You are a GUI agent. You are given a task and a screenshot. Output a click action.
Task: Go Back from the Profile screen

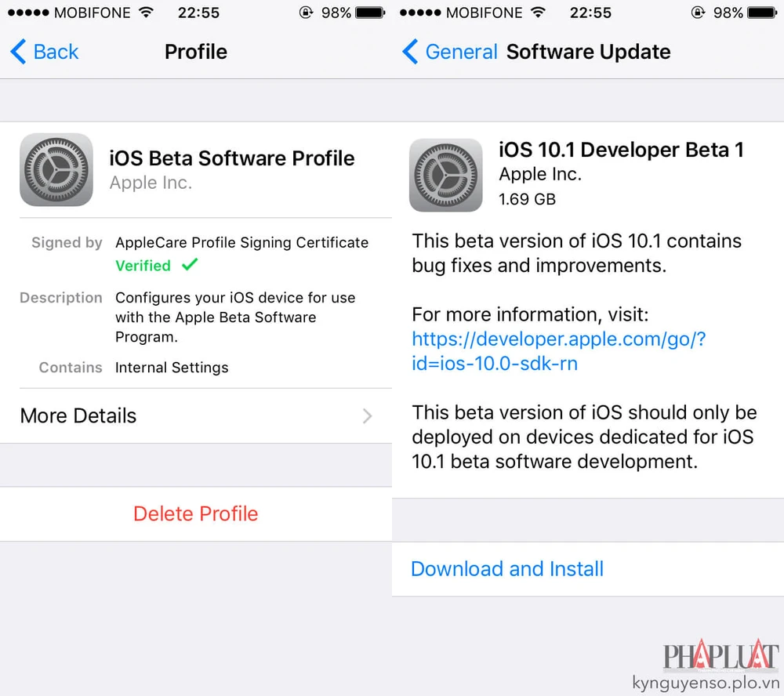click(43, 51)
